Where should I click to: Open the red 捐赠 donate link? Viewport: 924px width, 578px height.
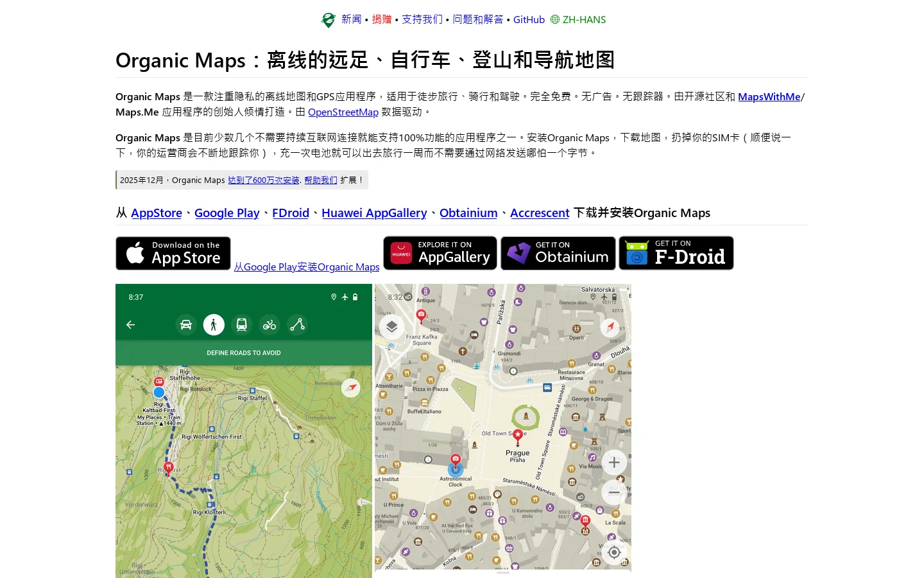pos(382,20)
